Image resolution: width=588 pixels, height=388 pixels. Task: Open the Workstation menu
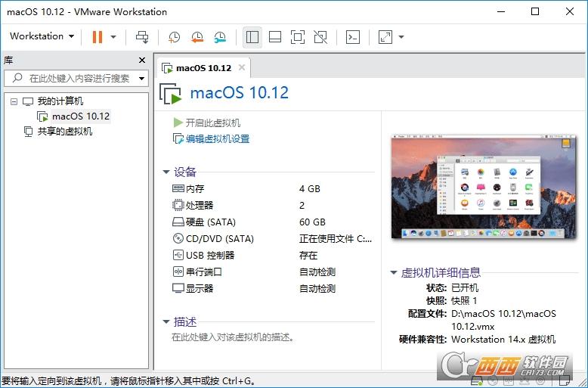(42, 36)
